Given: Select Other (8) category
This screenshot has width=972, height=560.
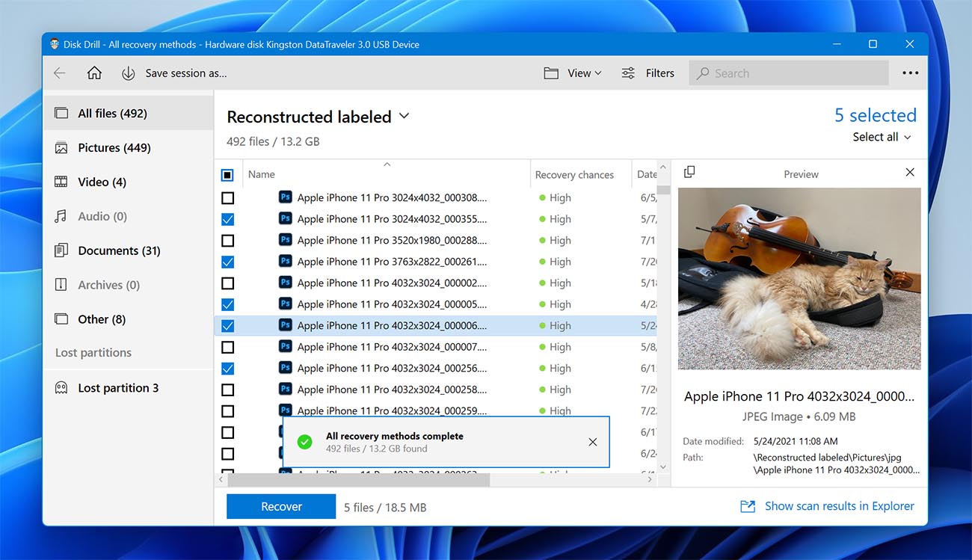Looking at the screenshot, I should [x=129, y=319].
